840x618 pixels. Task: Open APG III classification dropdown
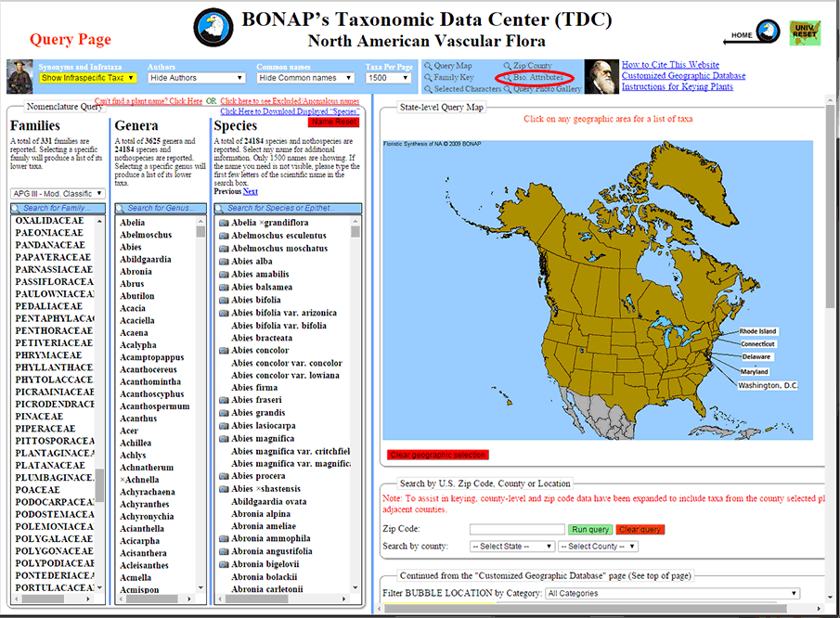pos(58,193)
